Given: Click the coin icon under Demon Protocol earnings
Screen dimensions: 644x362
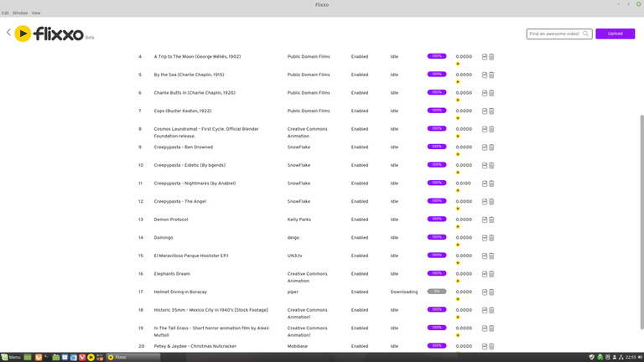Looking at the screenshot, I should coord(458,226).
